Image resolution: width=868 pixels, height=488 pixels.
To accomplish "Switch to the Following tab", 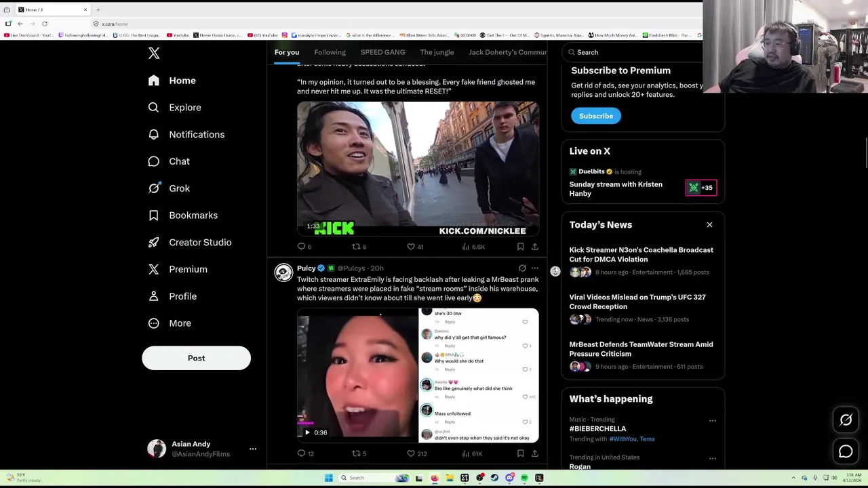I will tap(330, 52).
